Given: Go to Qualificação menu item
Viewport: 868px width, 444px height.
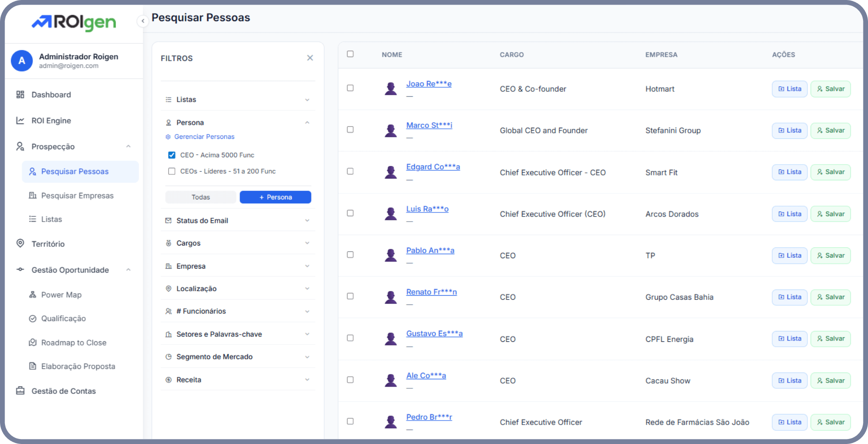Looking at the screenshot, I should pos(63,318).
